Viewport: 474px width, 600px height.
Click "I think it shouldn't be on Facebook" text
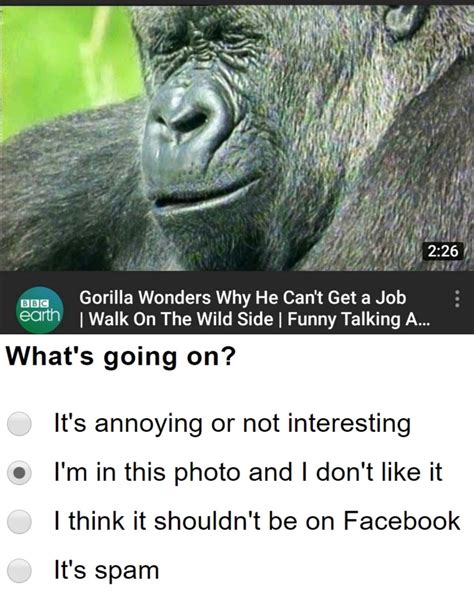(x=257, y=521)
